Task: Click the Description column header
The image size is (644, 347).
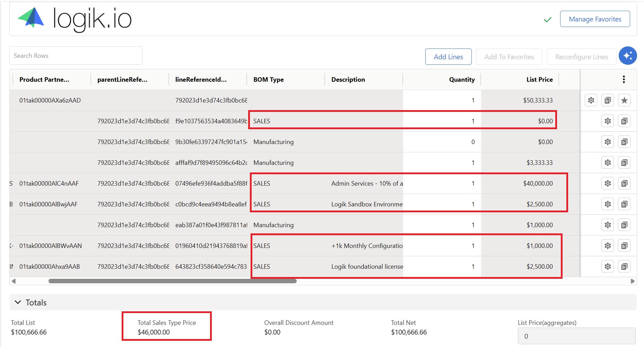Action: tap(348, 79)
